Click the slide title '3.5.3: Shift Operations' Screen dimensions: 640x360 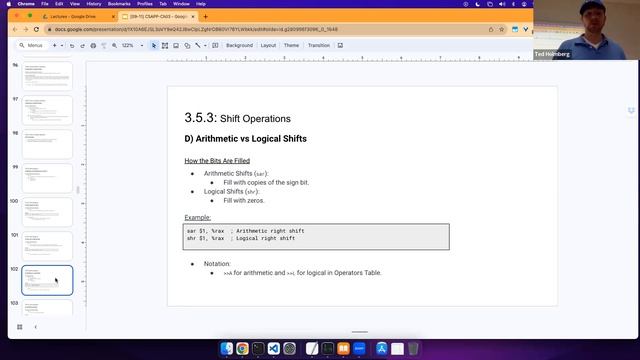pos(238,118)
